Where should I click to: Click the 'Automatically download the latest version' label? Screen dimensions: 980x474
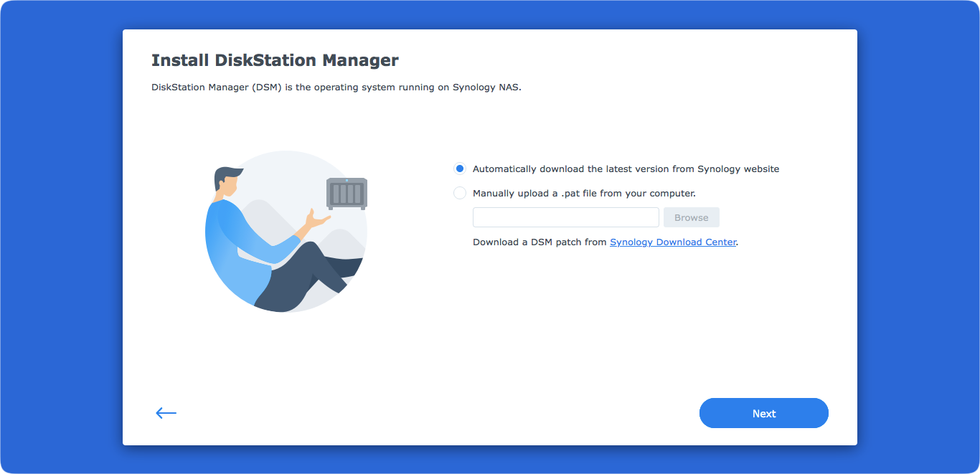[x=626, y=169]
